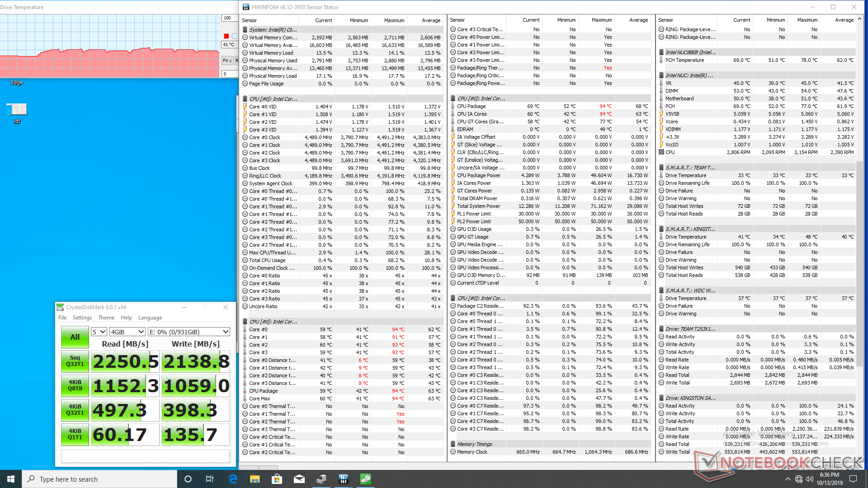Click the lightning icon beside CPU Package Power
The height and width of the screenshot is (488, 868).
(x=453, y=176)
